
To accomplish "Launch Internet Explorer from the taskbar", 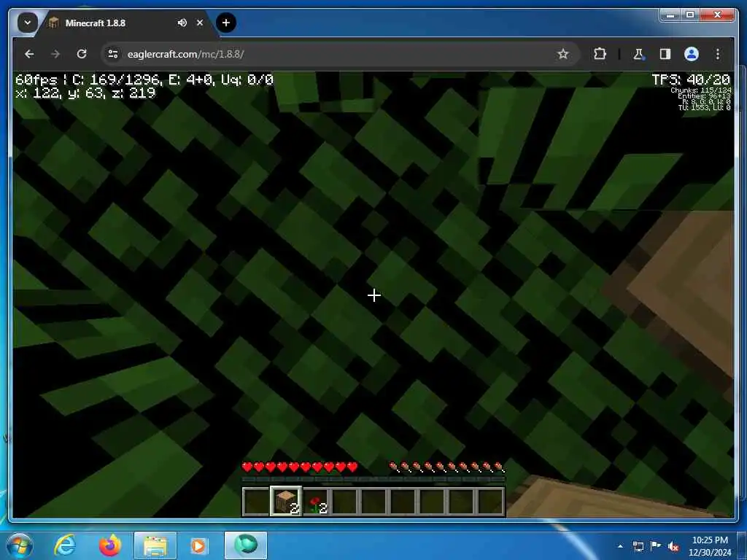I will point(65,545).
